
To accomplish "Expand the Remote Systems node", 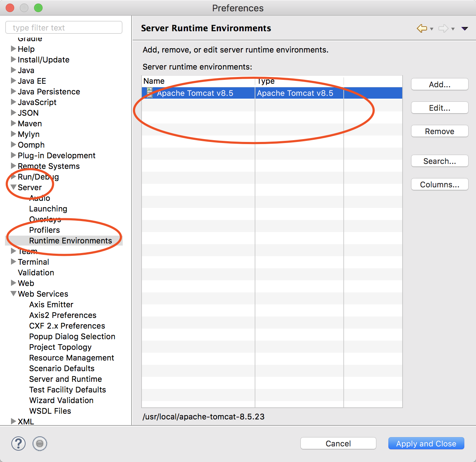I will click(13, 166).
